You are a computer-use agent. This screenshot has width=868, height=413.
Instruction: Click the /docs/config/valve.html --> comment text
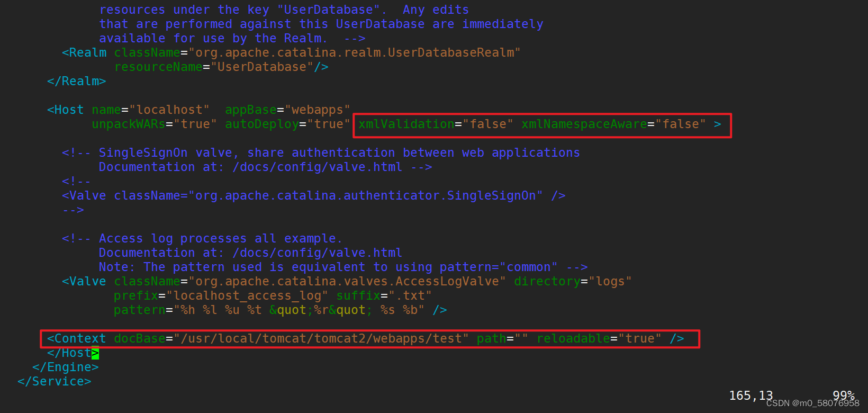point(332,167)
